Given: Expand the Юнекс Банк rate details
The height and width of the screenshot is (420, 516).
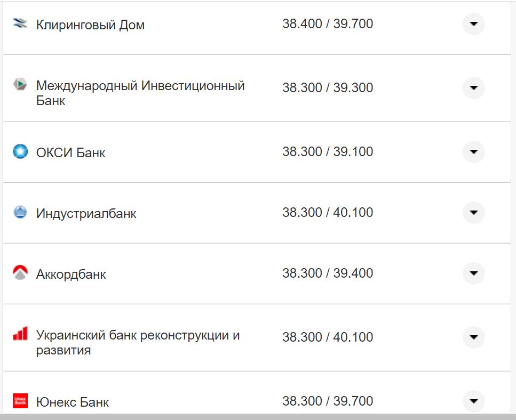Looking at the screenshot, I should (x=473, y=400).
